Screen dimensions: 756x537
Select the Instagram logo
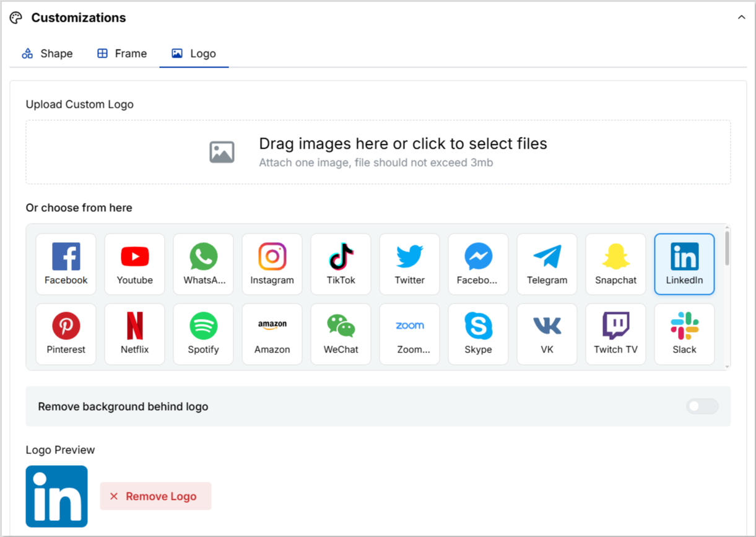pos(272,264)
